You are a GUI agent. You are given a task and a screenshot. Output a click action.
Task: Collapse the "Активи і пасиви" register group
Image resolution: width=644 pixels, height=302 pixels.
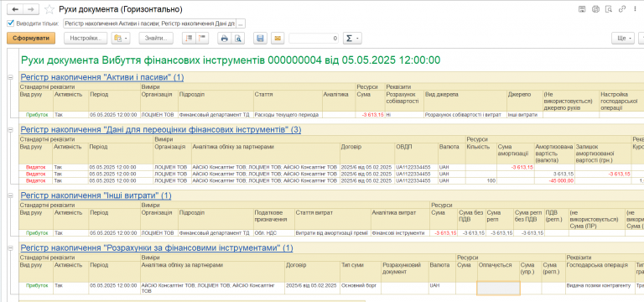[11, 77]
